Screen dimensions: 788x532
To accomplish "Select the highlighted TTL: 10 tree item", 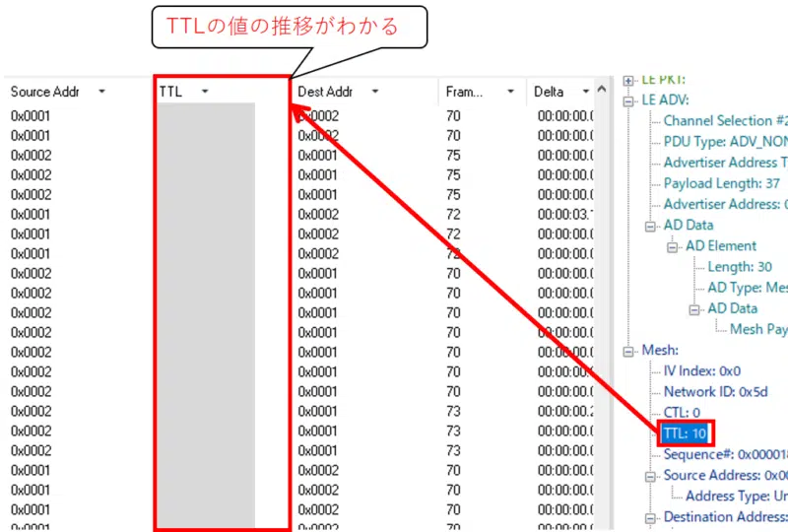I will 685,432.
